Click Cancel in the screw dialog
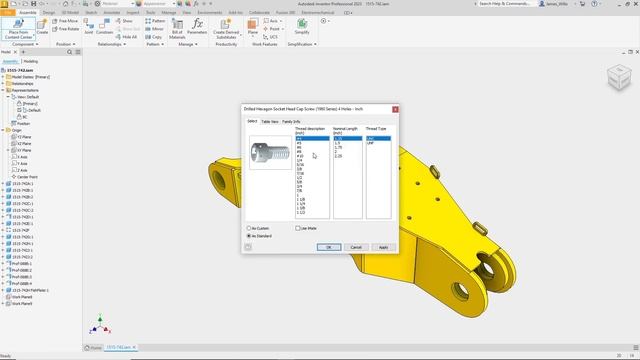640x360 pixels. pos(356,247)
